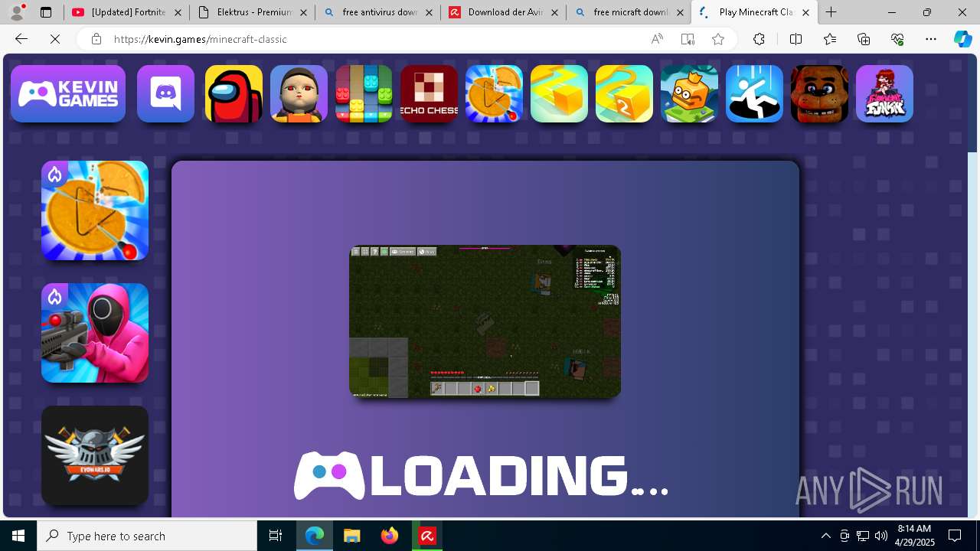The height and width of the screenshot is (551, 980).
Task: View site information lock icon
Action: (96, 39)
